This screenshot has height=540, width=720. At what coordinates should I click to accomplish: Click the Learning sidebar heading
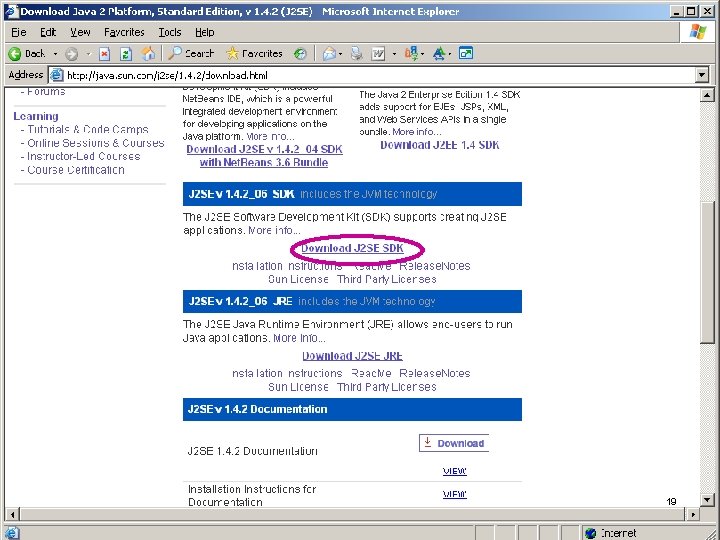(36, 116)
